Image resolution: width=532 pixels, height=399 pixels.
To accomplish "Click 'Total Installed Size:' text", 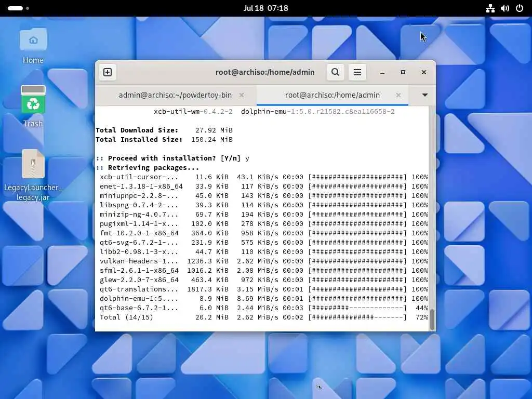I will point(139,139).
